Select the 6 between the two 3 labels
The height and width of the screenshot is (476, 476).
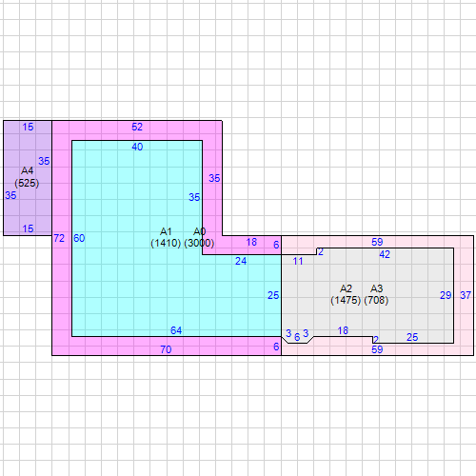pyautogui.click(x=297, y=337)
